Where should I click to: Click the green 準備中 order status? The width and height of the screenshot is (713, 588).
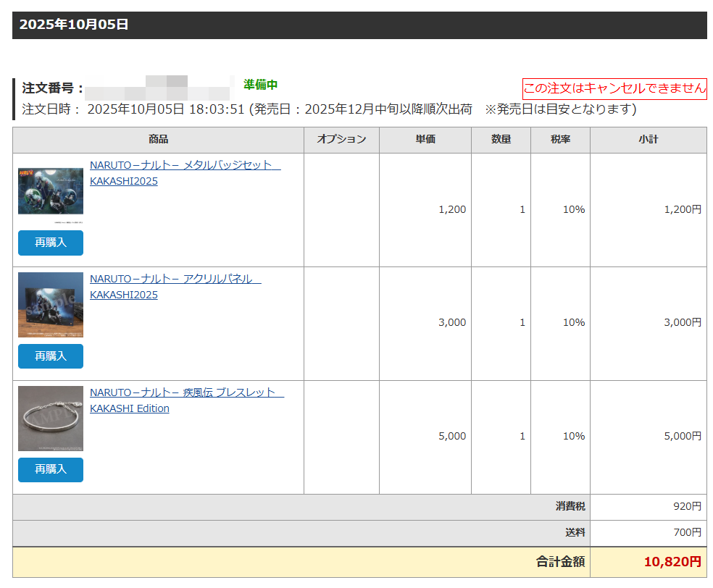click(260, 85)
